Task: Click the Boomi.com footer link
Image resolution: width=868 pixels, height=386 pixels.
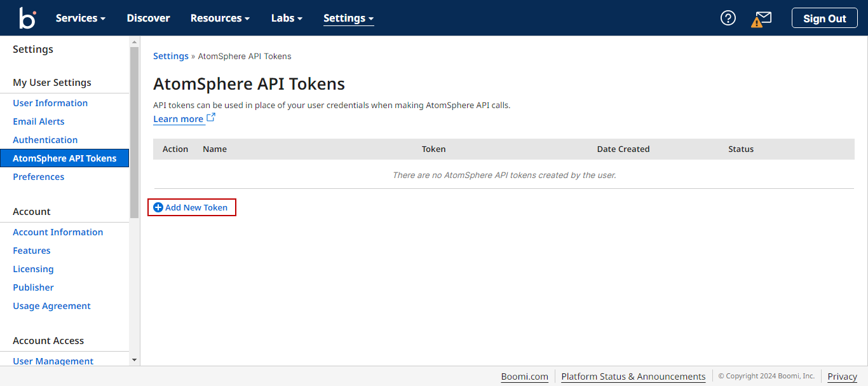Action: pos(524,376)
